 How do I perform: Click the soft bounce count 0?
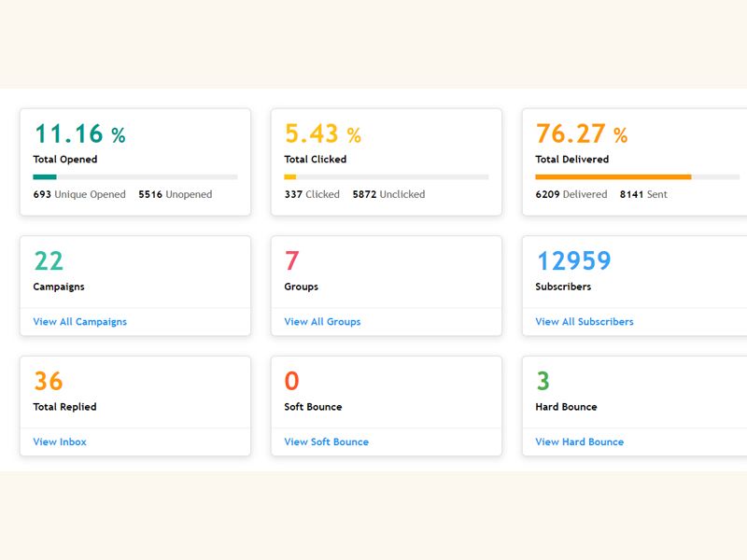click(292, 381)
